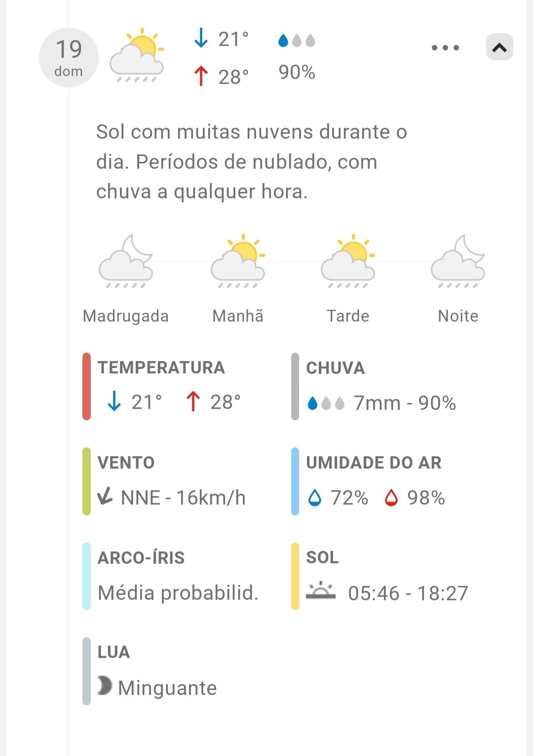Tap the ARCO-ÍRIS probability text

(178, 593)
